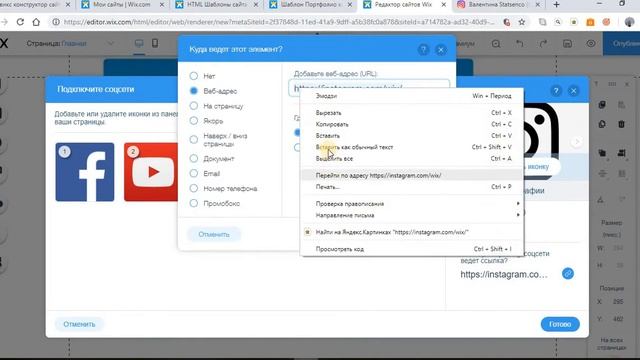
Task: Click 'Отменить' in social links dialog
Action: [79, 324]
